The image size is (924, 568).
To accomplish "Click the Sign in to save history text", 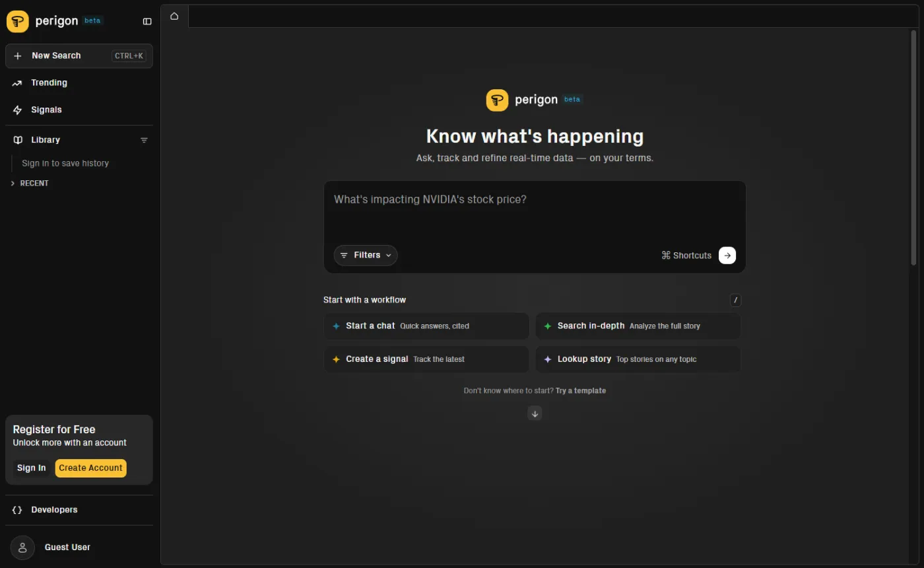I will 65,163.
